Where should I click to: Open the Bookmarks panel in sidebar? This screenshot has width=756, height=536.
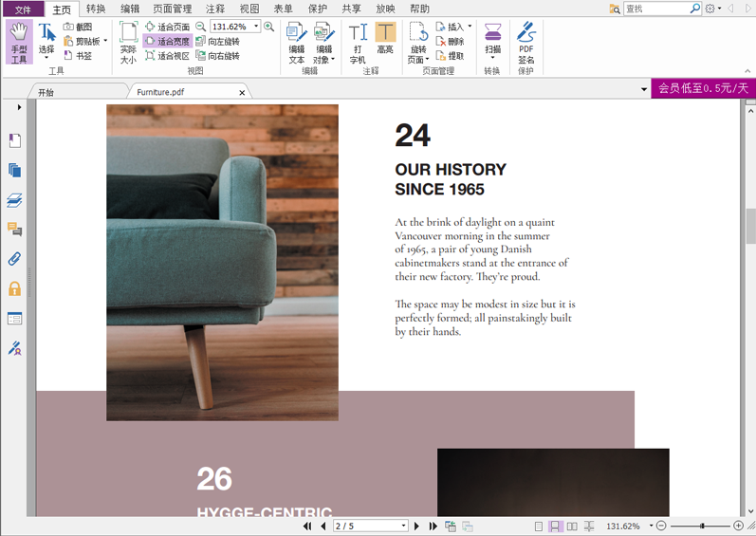coord(14,141)
